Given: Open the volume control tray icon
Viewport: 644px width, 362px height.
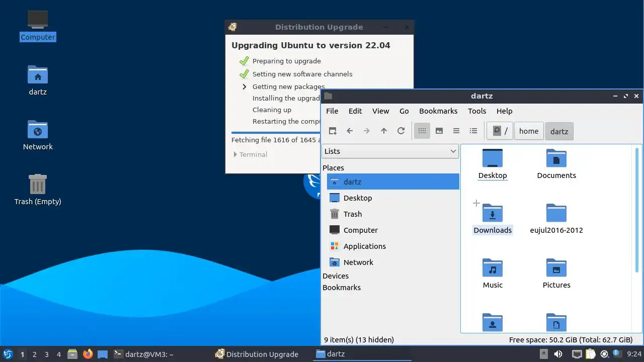Looking at the screenshot, I should tap(558, 354).
